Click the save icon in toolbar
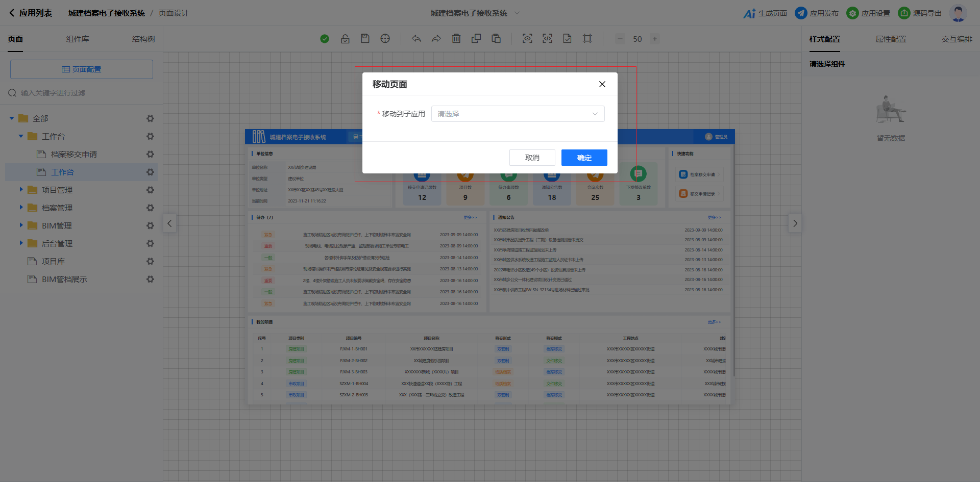The height and width of the screenshot is (482, 980). [365, 39]
